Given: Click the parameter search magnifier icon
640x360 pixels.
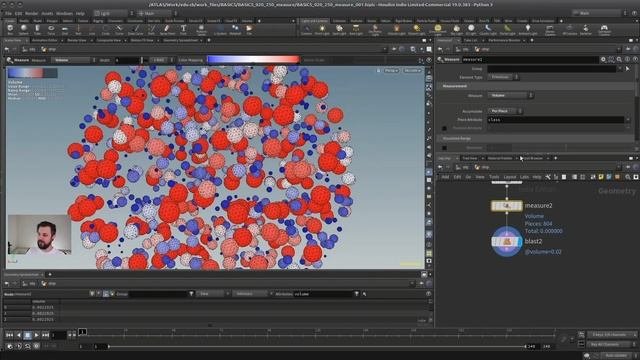Looking at the screenshot, I should pos(619,60).
